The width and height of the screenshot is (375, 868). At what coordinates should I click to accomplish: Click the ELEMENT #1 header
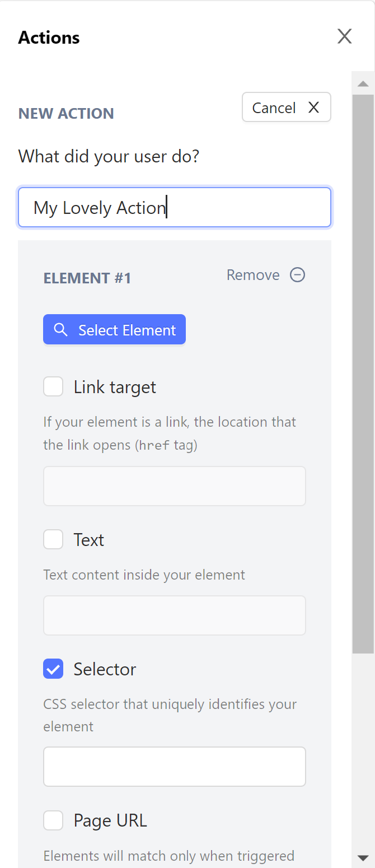(87, 277)
